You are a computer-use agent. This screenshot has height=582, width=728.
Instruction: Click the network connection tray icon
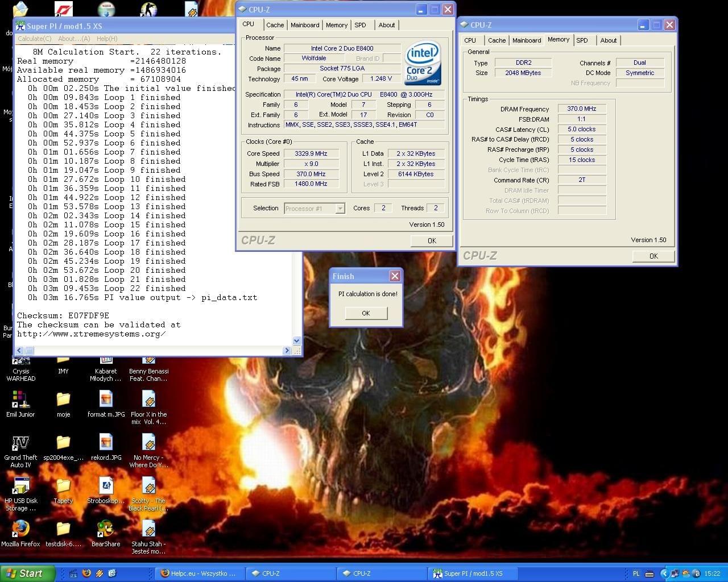pyautogui.click(x=675, y=573)
